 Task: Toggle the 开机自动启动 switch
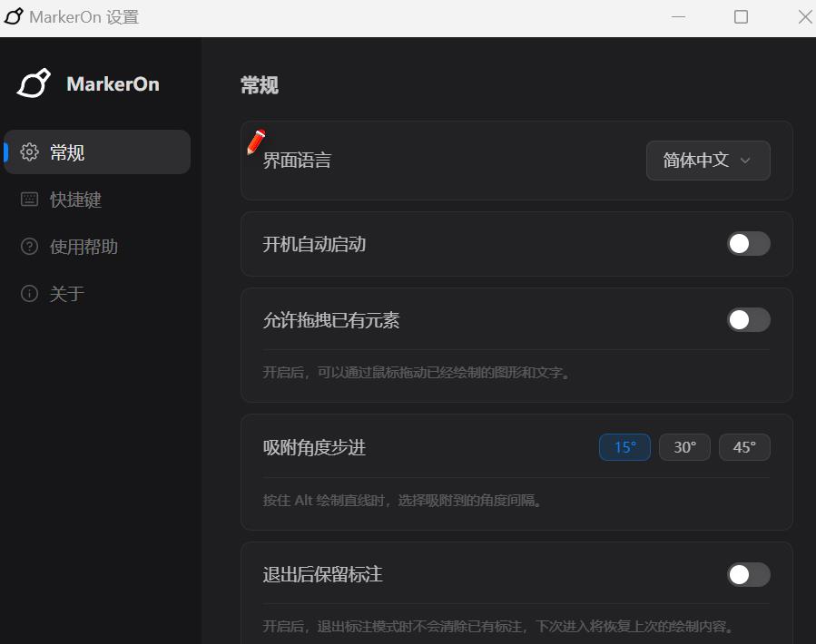point(748,243)
